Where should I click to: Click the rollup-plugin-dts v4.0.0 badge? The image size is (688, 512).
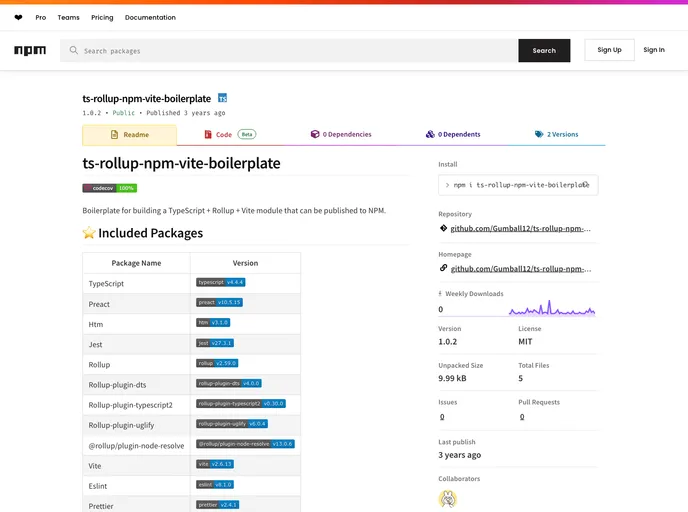click(x=229, y=383)
